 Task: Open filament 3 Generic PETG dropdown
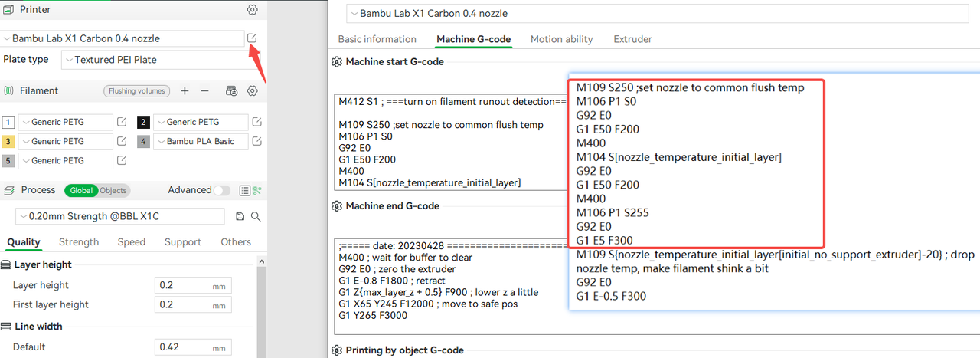(65, 141)
